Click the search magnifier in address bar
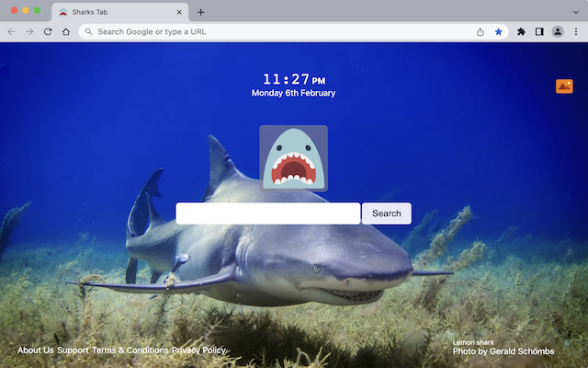The height and width of the screenshot is (368, 588). coord(88,32)
